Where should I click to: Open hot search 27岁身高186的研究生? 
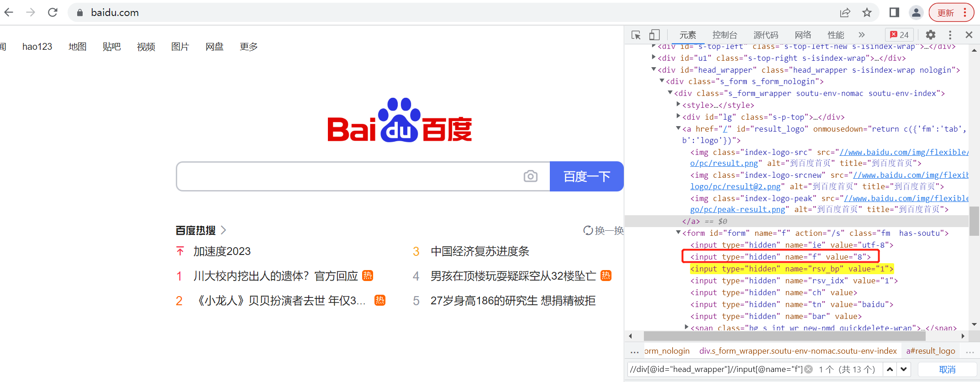(x=513, y=301)
